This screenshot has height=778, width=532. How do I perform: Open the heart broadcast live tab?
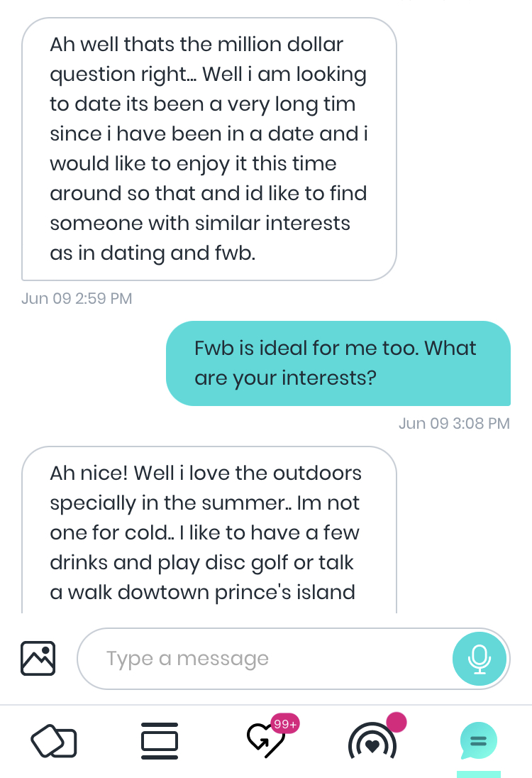click(373, 741)
